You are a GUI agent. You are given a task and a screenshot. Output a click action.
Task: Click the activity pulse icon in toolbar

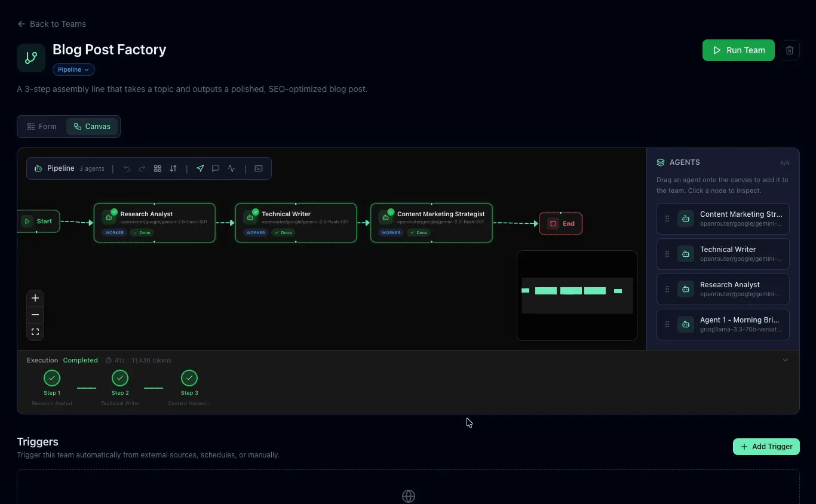pos(231,168)
